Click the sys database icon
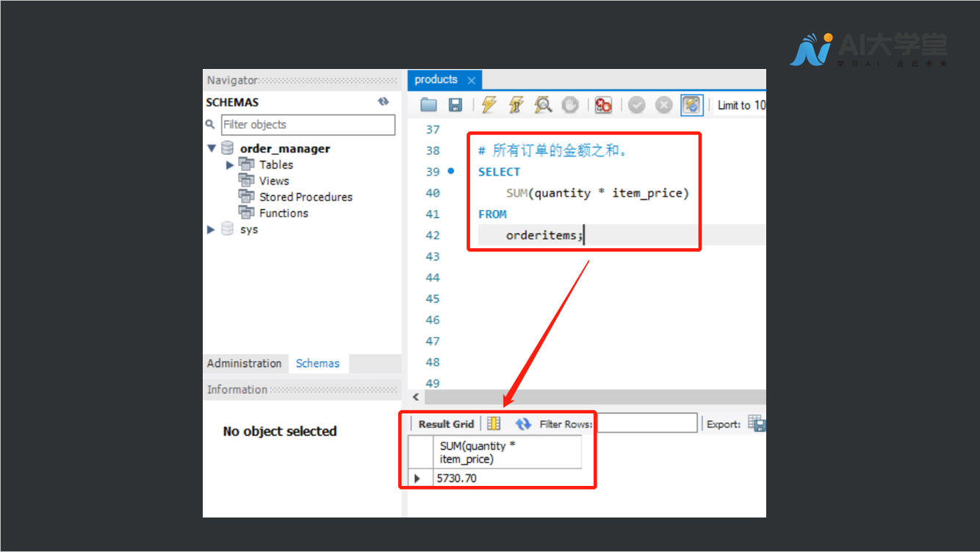The image size is (980, 552). click(x=228, y=229)
